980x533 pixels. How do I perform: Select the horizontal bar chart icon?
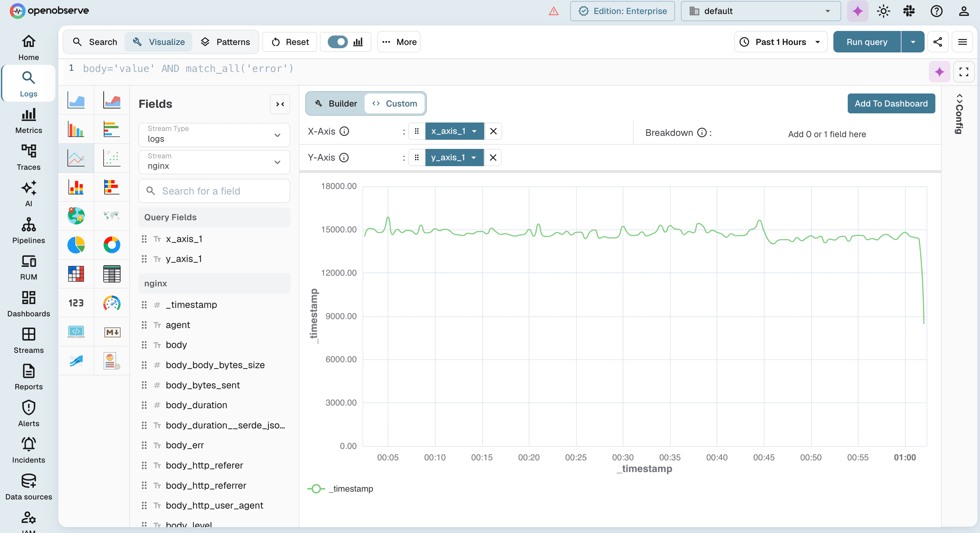coord(111,129)
